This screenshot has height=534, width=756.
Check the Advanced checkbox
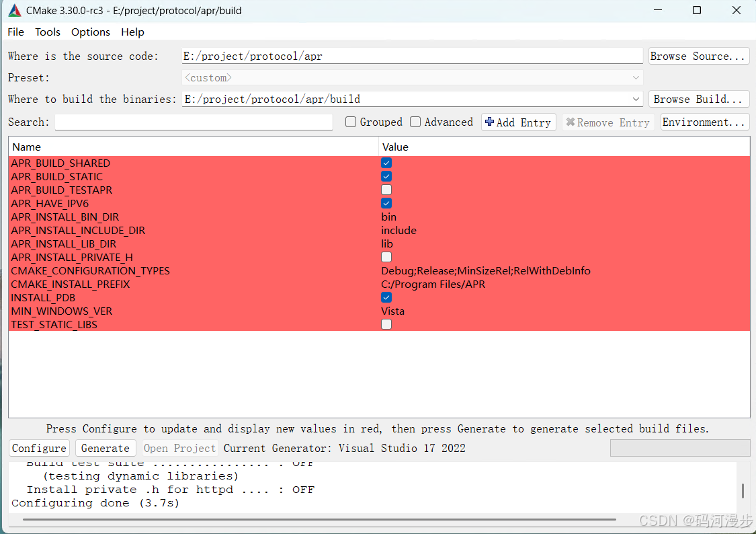(415, 122)
